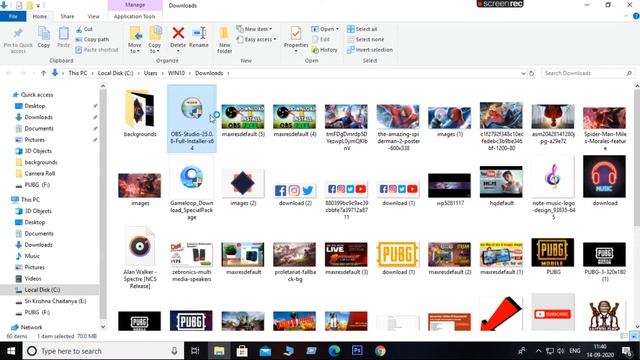Click Users in address breadcrumb
This screenshot has height=360, width=640.
150,73
